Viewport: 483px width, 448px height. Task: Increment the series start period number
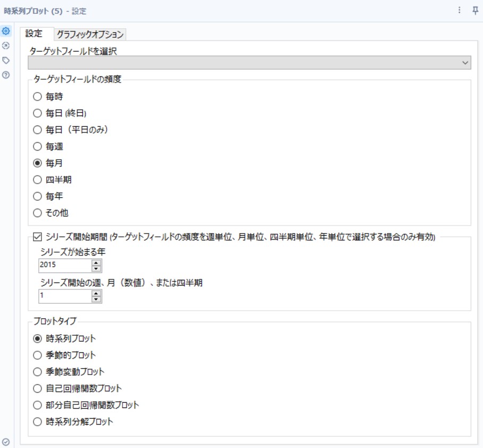[x=96, y=294]
